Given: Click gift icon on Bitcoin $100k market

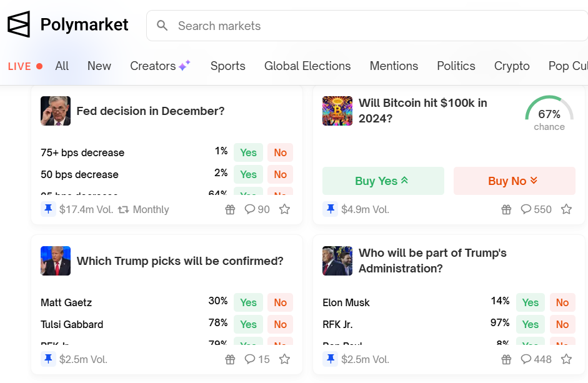Looking at the screenshot, I should pos(506,209).
